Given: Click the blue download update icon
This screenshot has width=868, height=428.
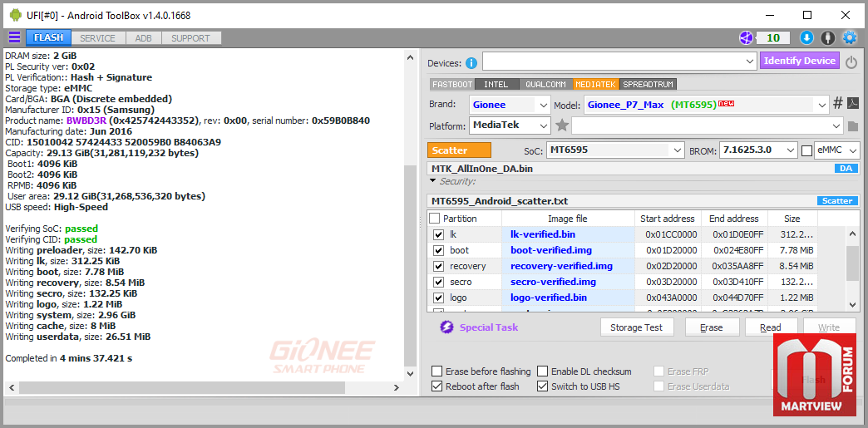Looking at the screenshot, I should (806, 37).
